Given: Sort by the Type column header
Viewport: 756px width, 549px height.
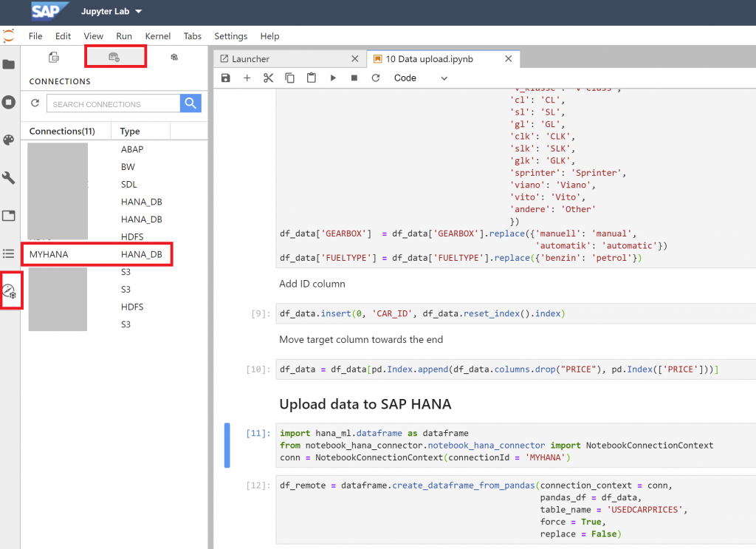Looking at the screenshot, I should click(141, 132).
